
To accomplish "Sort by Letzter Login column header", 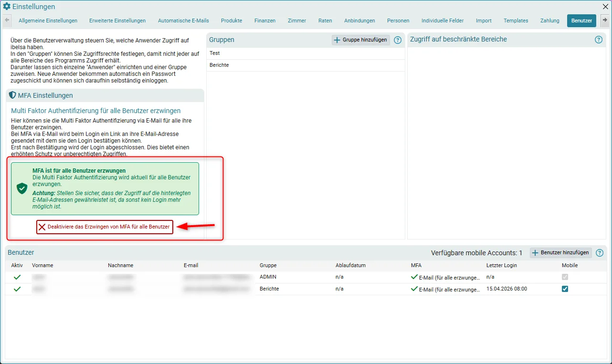I will pyautogui.click(x=501, y=265).
